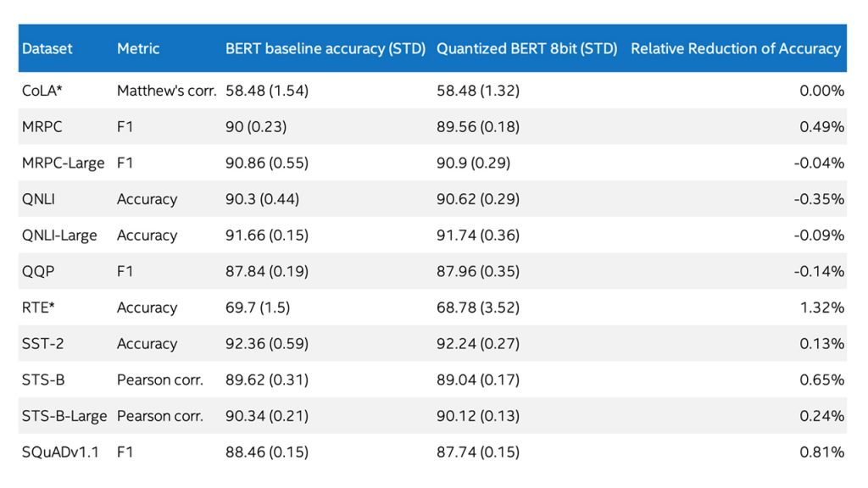Click the 90.62 (0.29) quantized value
Screen dimensions: 868x488
click(x=478, y=199)
